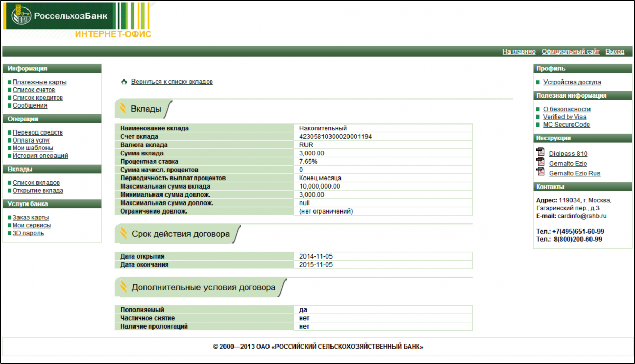Image resolution: width=635 pixels, height=364 pixels.
Task: Click the 'Операции' sidebar section header
Action: pos(52,119)
